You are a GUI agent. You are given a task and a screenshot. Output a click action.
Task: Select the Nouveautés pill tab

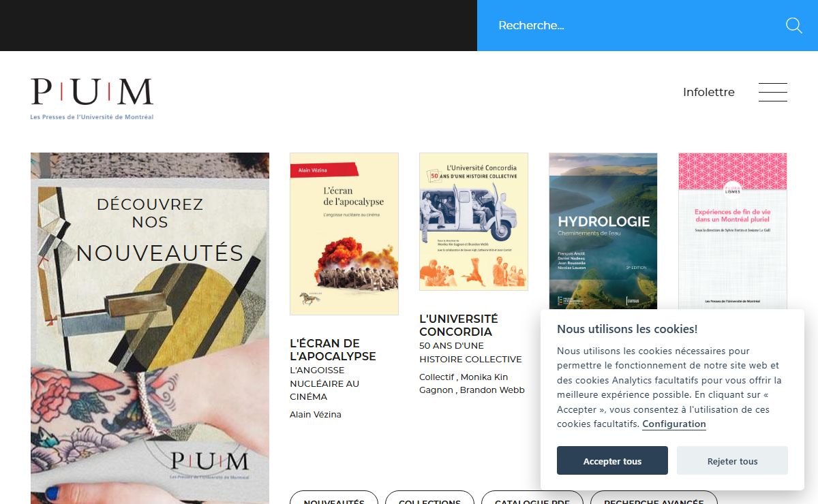pos(334,498)
